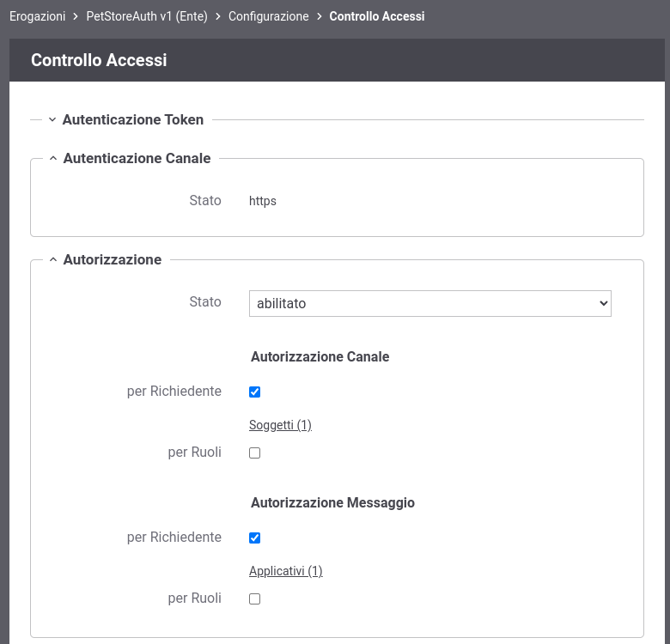The image size is (670, 644).
Task: Click the https Stato value
Action: pyautogui.click(x=263, y=201)
